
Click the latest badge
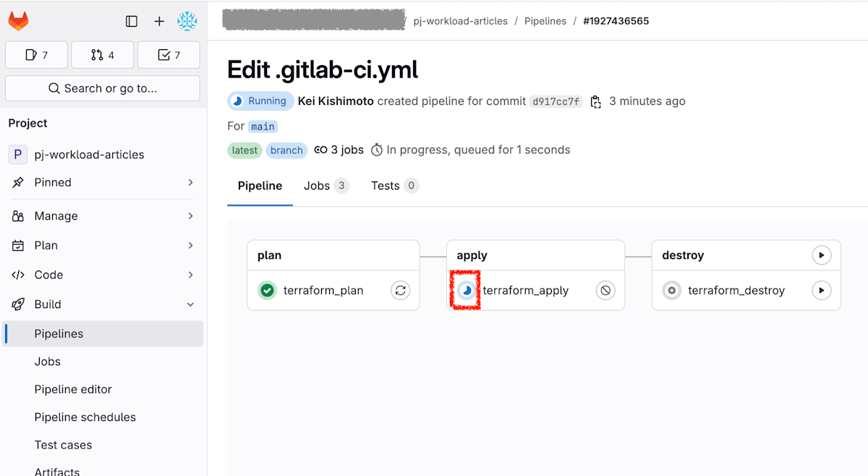[x=244, y=150]
